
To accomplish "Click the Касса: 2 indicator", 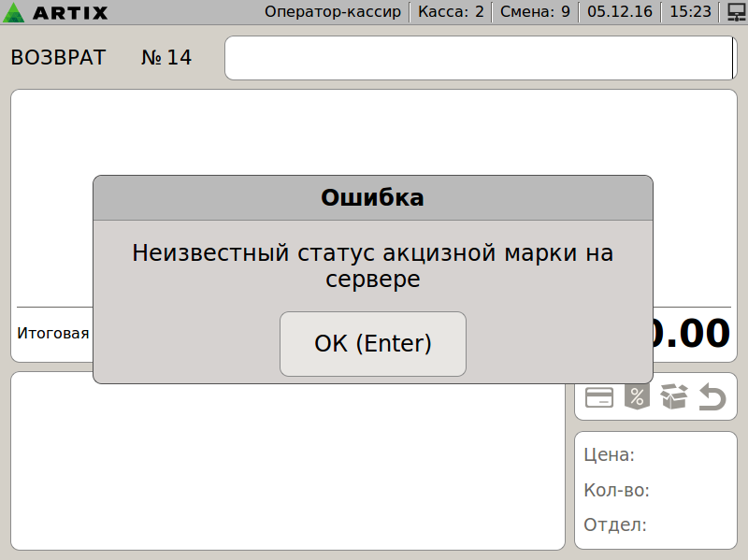I will [451, 12].
